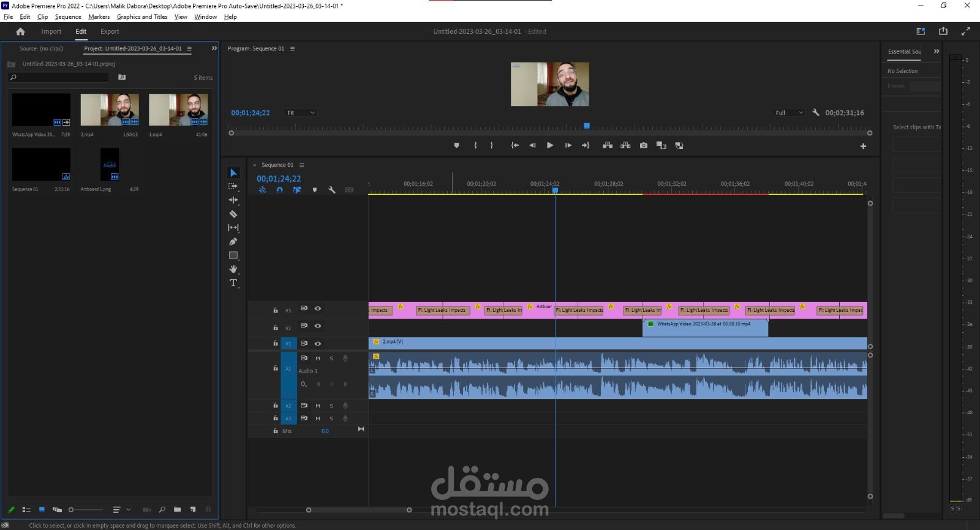Viewport: 980px width, 530px height.
Task: Select the Hand tool
Action: point(233,269)
